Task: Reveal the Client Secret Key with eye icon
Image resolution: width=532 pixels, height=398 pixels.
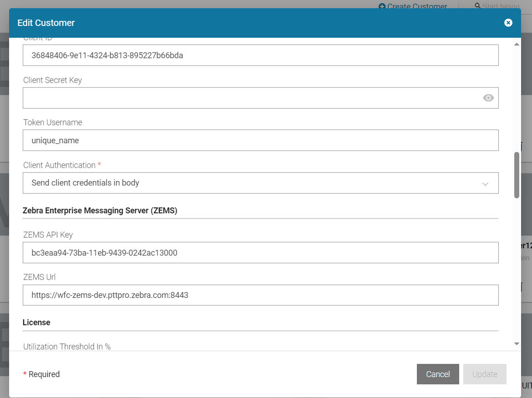Action: (488, 98)
